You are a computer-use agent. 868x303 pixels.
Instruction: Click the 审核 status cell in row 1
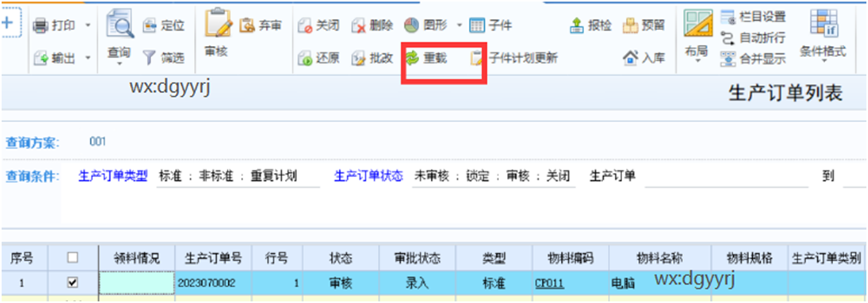(x=340, y=283)
